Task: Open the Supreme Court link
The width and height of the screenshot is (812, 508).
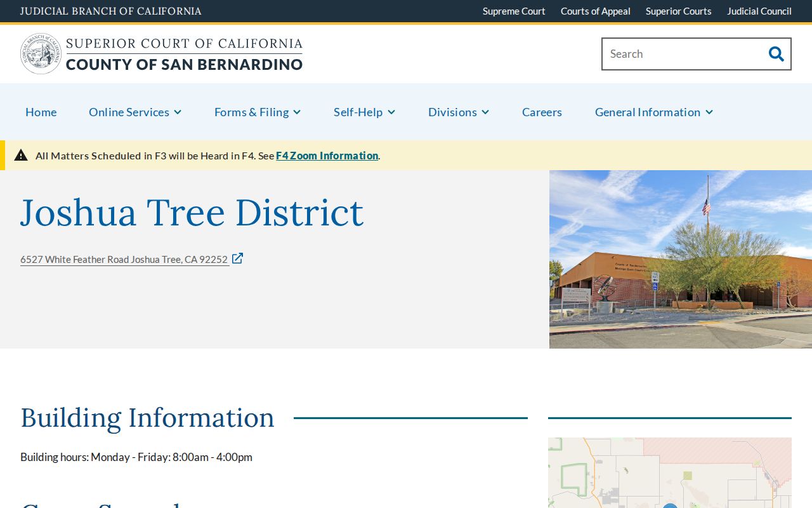Action: (x=514, y=11)
